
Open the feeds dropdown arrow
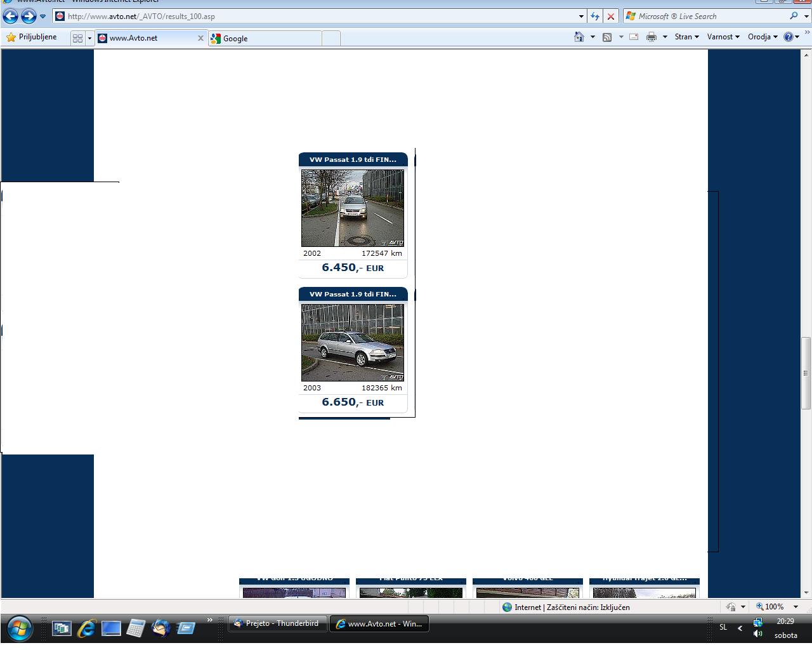pos(620,37)
